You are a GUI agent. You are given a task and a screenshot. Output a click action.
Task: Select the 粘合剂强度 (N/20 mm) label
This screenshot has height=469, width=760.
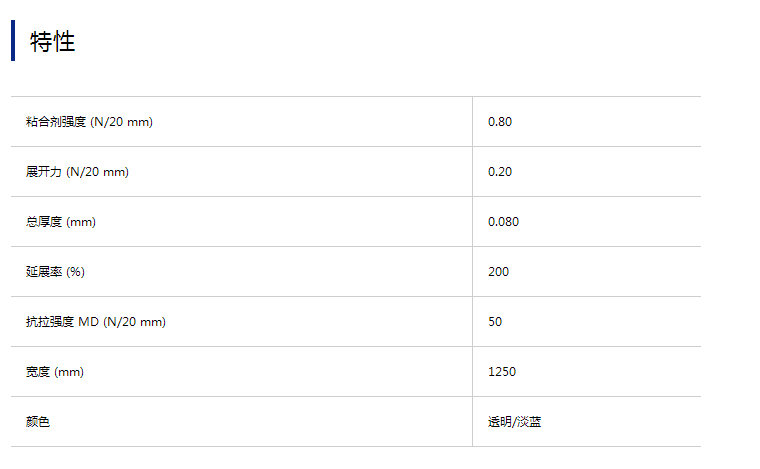(x=89, y=122)
